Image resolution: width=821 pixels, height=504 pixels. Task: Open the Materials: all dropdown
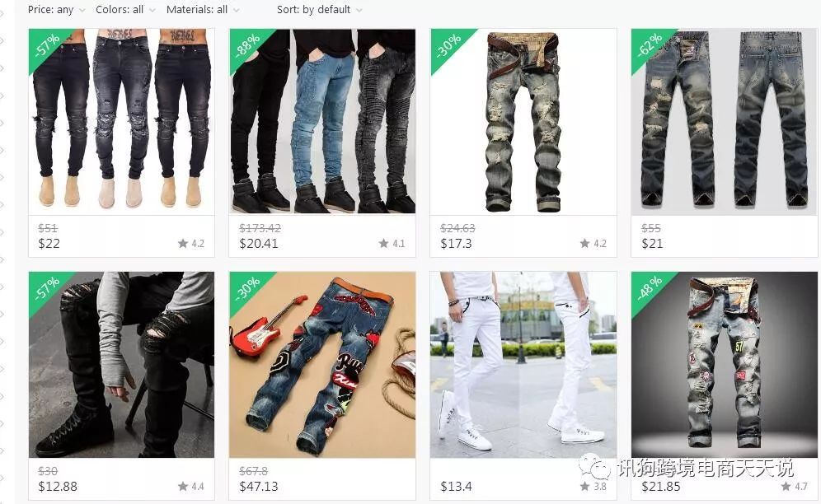point(203,9)
